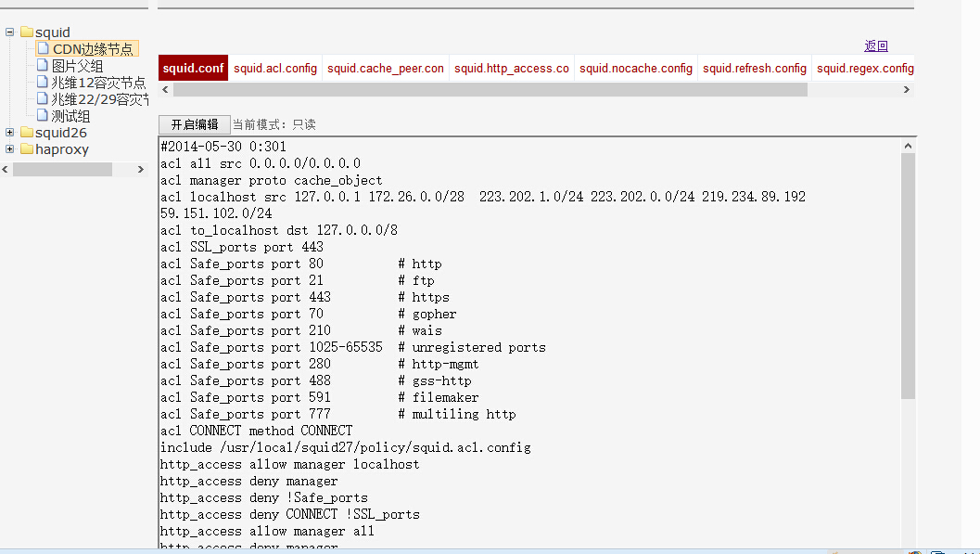Image resolution: width=980 pixels, height=554 pixels.
Task: Click the tab strip right scroll arrow
Action: (906, 89)
